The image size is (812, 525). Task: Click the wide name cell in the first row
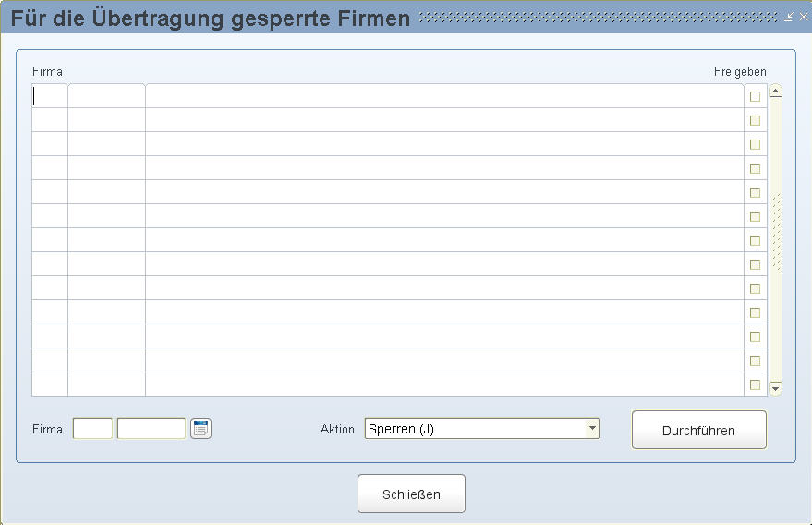pos(443,96)
